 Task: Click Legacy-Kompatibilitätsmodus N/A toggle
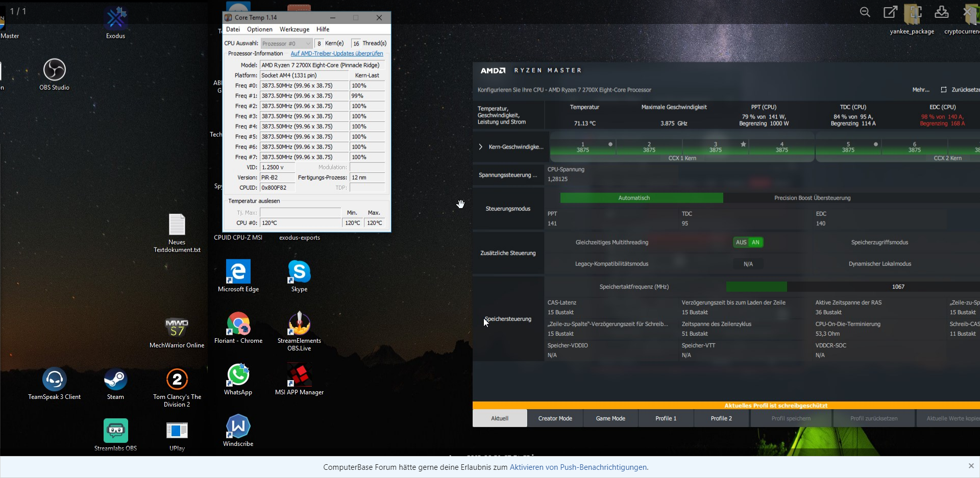[x=748, y=264]
